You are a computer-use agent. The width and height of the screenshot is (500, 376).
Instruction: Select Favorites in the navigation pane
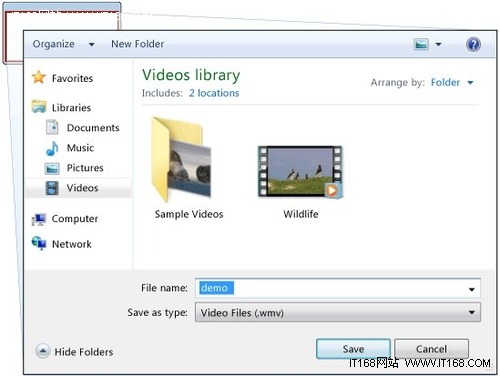[x=72, y=78]
